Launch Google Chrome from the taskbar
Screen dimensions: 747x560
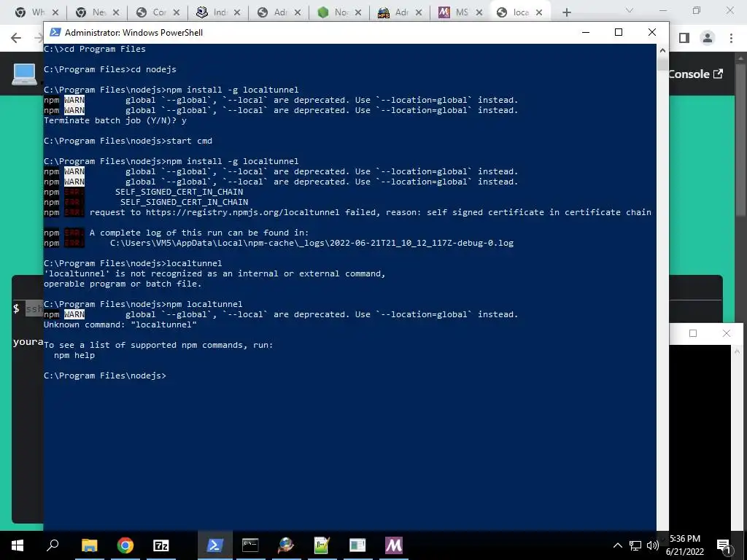(125, 545)
